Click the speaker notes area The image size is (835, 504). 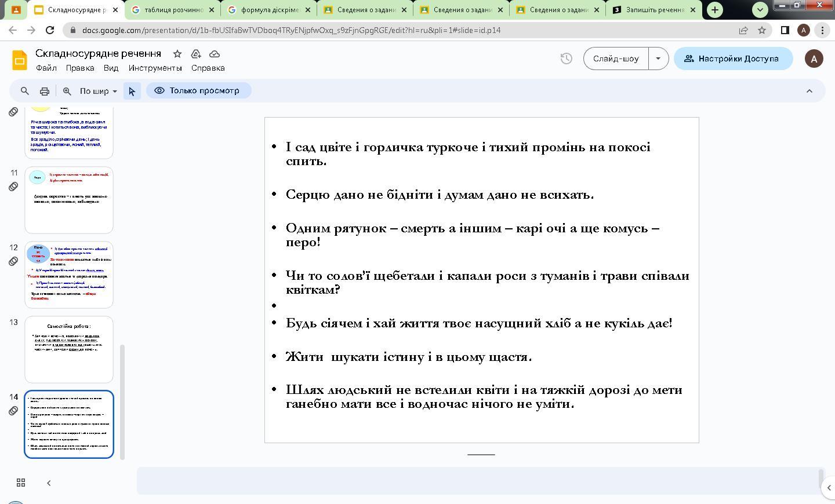coord(478,481)
